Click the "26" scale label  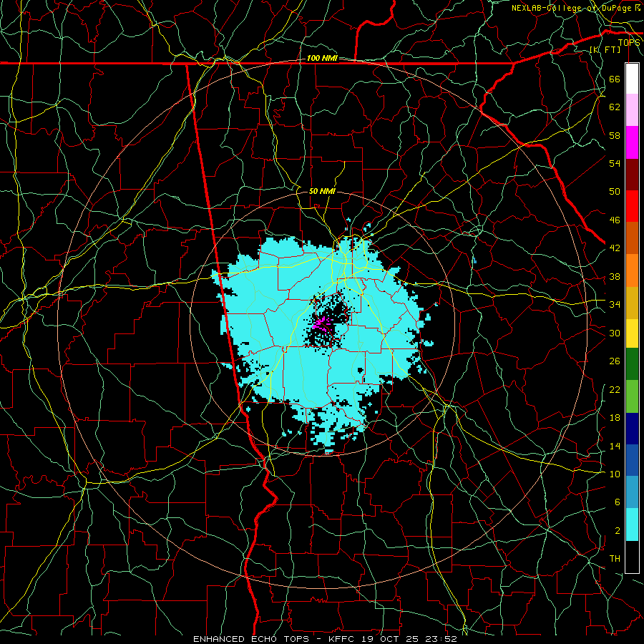(615, 361)
